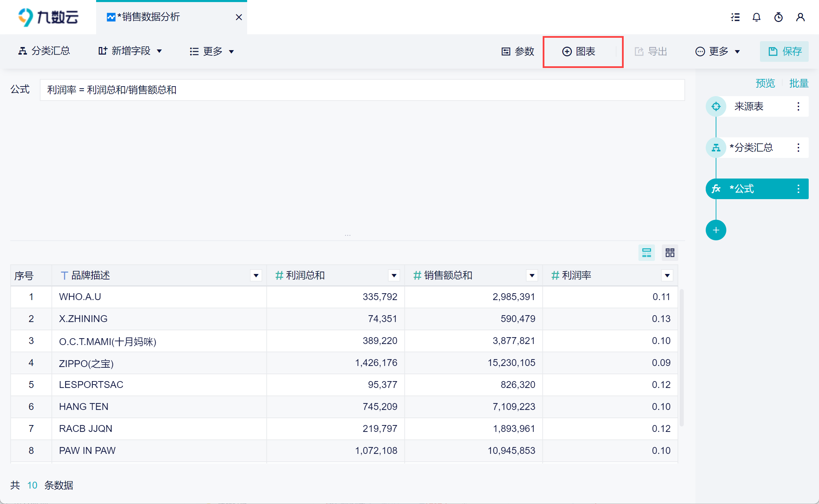The width and height of the screenshot is (819, 504).
Task: Select the 来源表 step
Action: (748, 106)
